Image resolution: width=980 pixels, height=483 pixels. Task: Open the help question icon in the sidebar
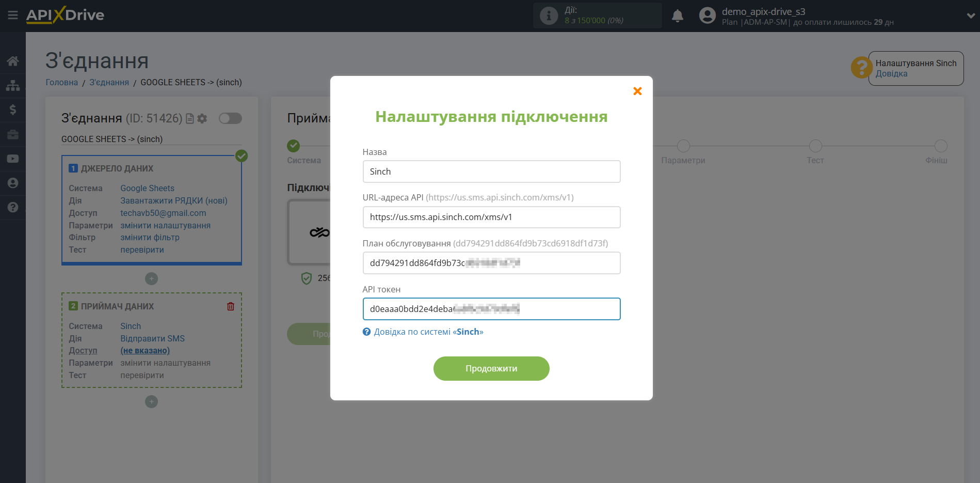point(13,207)
